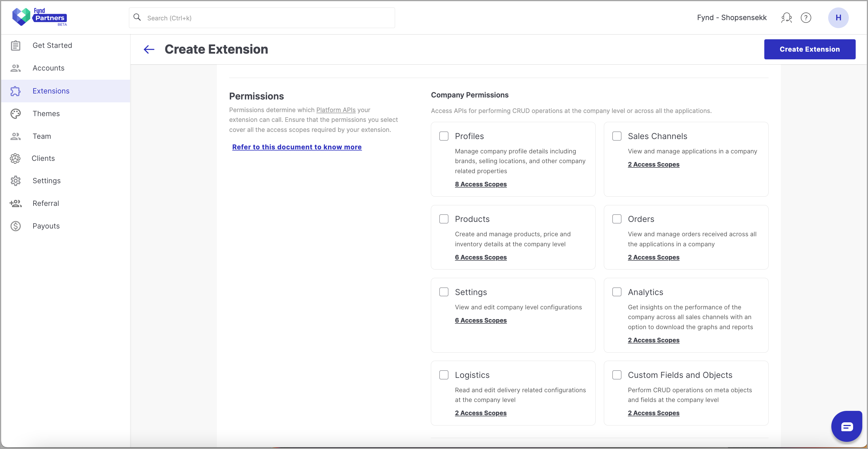Screen dimensions: 868x449
Task: Expand 8 Access Scopes under Profiles
Action: [x=480, y=184]
